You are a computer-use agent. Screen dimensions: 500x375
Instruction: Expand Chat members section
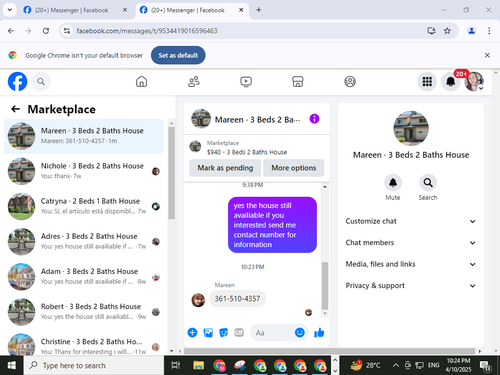411,243
